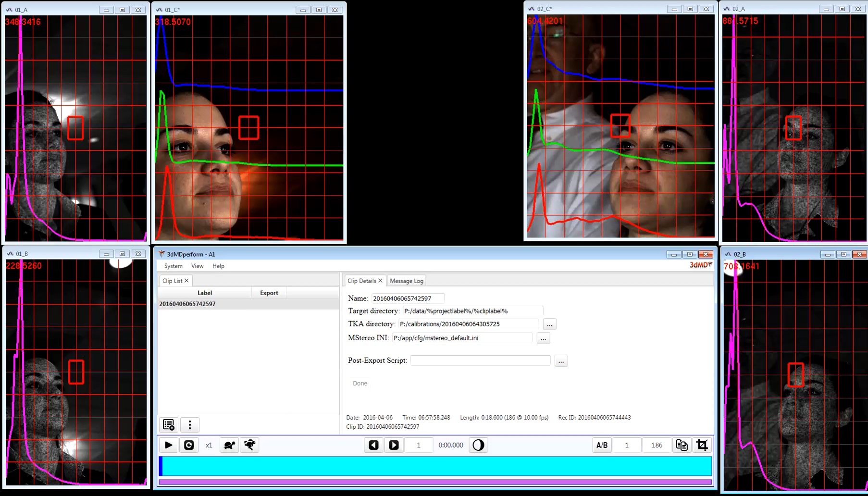Screen dimensions: 868x496
Task: Click the Post-Export Script input field
Action: (480, 360)
